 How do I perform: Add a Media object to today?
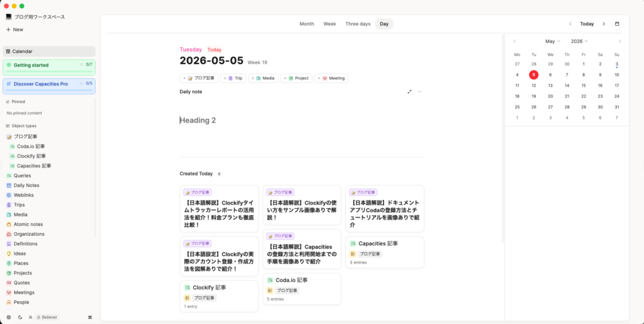pos(264,78)
